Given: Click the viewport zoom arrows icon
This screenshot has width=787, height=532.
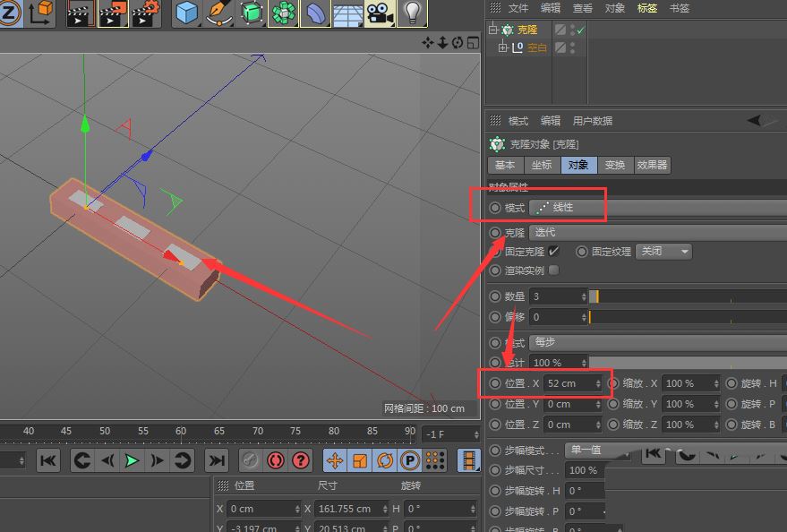Looking at the screenshot, I should pos(442,43).
